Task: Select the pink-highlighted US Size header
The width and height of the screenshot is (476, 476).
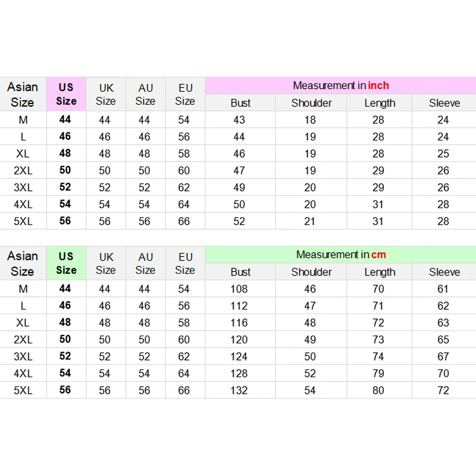Action: 66,94
